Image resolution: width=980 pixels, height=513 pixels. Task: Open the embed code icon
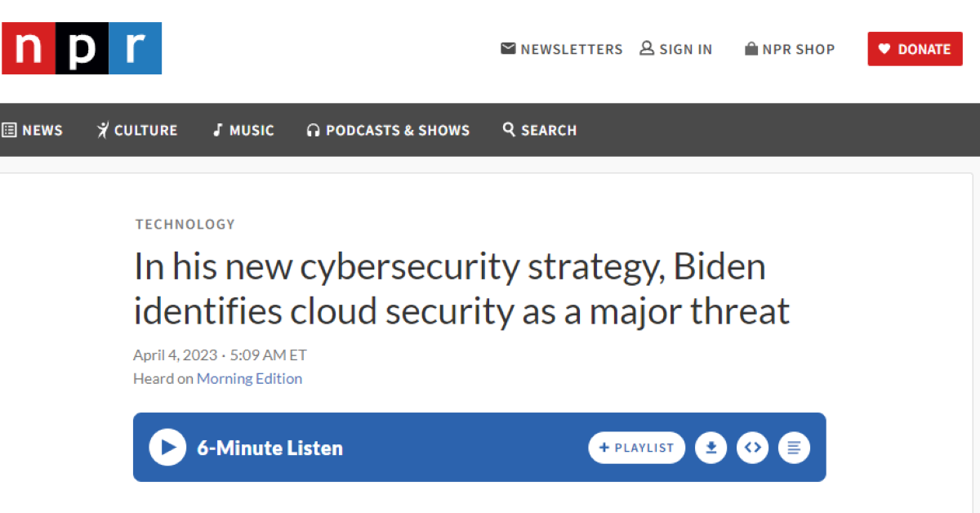pos(752,448)
